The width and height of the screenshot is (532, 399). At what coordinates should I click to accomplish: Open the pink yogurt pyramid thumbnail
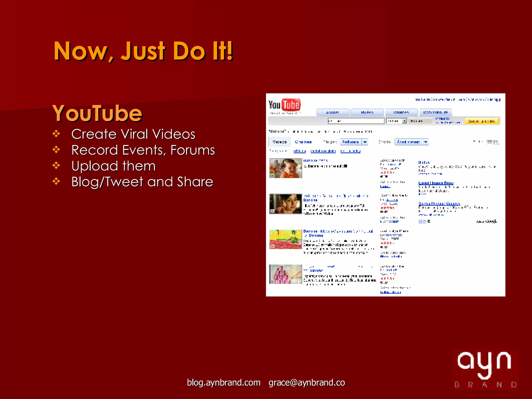[x=286, y=274]
